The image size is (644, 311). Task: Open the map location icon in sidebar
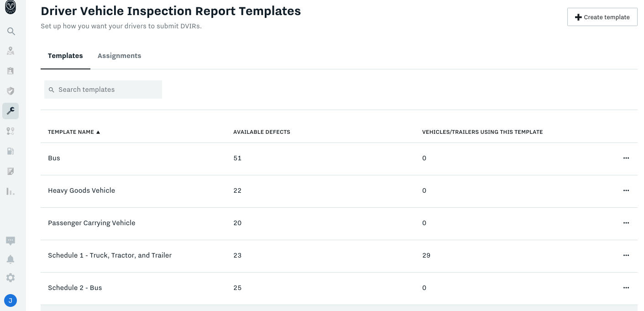pyautogui.click(x=10, y=51)
